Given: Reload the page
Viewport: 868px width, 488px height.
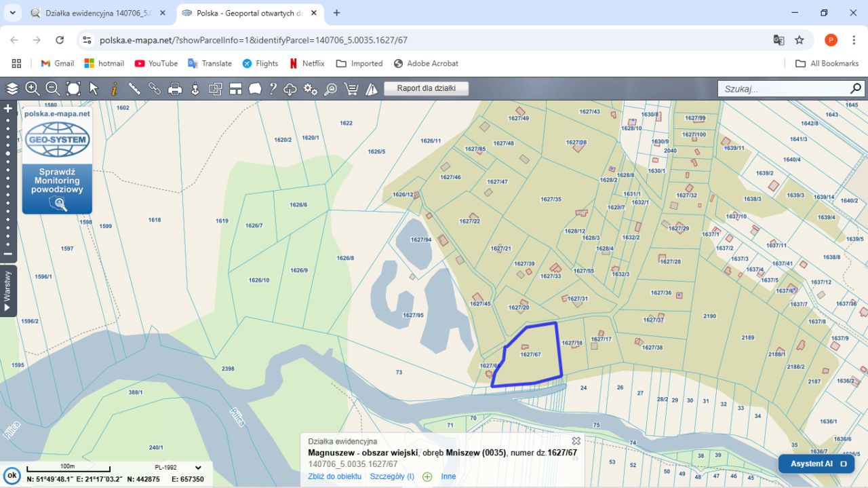Looking at the screenshot, I should pyautogui.click(x=60, y=40).
